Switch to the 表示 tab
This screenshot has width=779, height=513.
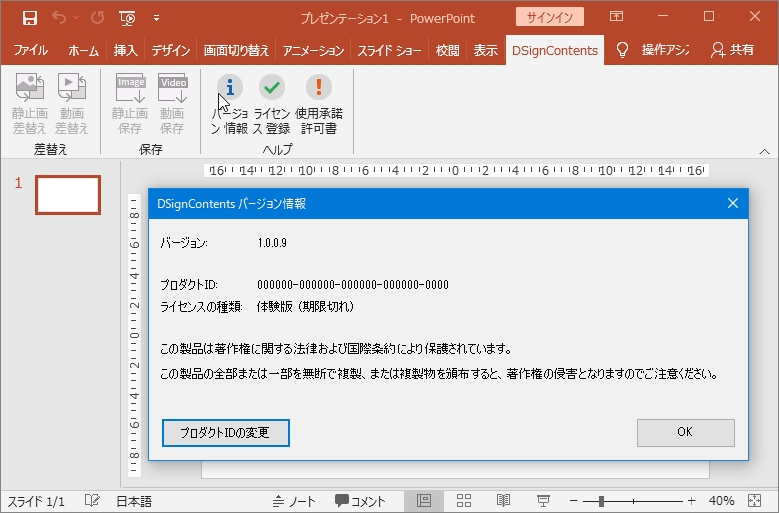(x=485, y=50)
